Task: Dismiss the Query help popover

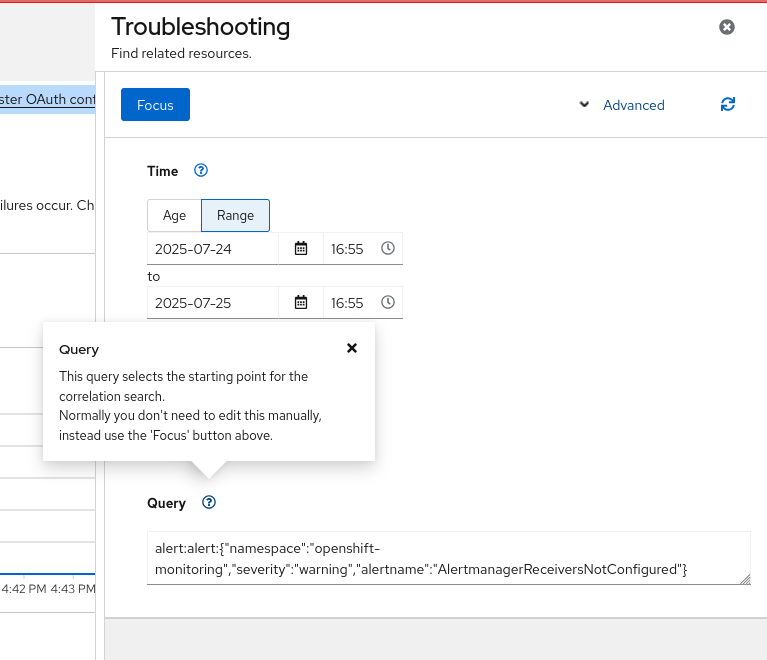Action: [x=352, y=348]
